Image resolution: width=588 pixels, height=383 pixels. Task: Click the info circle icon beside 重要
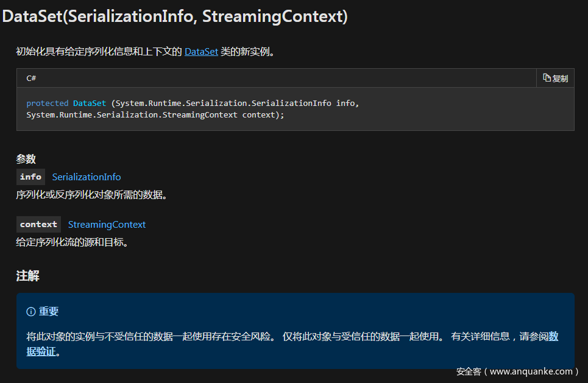tap(31, 312)
